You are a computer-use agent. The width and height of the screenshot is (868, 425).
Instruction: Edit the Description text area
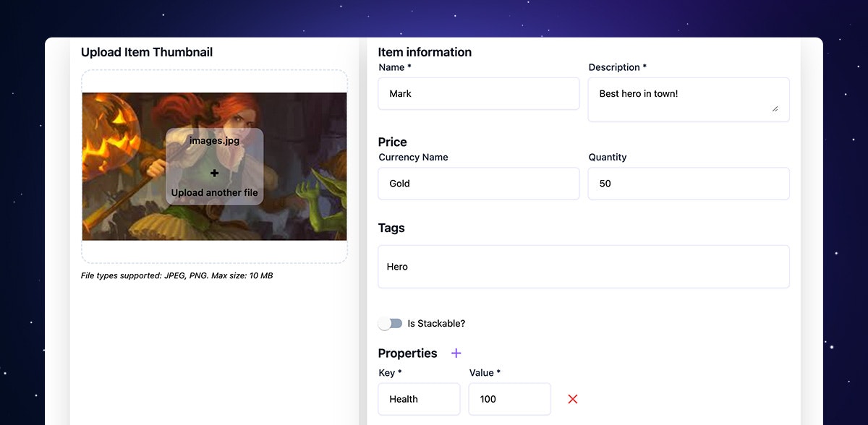click(x=689, y=100)
